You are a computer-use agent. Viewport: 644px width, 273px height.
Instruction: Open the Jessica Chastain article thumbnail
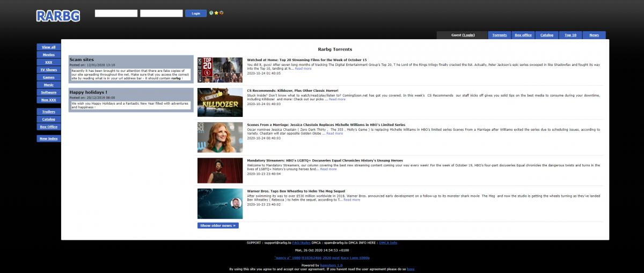click(x=220, y=137)
